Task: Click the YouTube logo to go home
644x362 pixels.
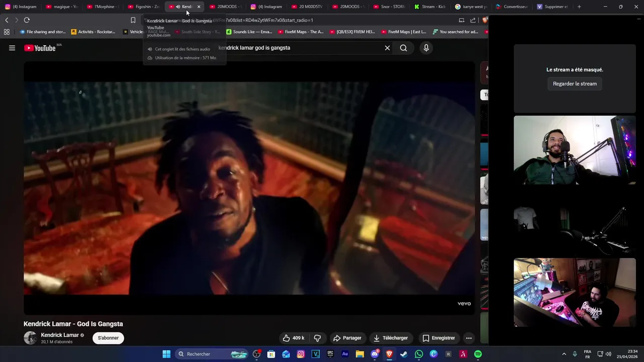Action: point(40,48)
